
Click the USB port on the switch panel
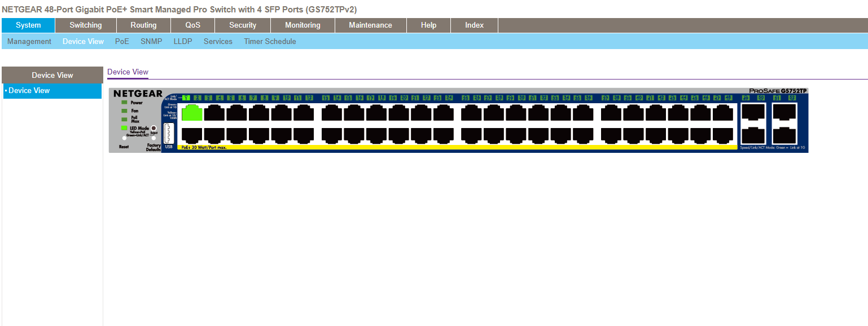click(x=168, y=135)
